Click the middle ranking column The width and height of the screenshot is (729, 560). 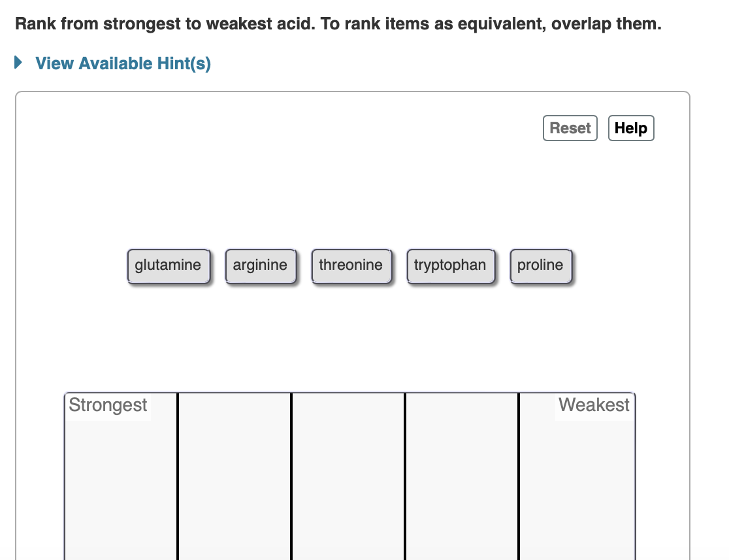pos(348,477)
